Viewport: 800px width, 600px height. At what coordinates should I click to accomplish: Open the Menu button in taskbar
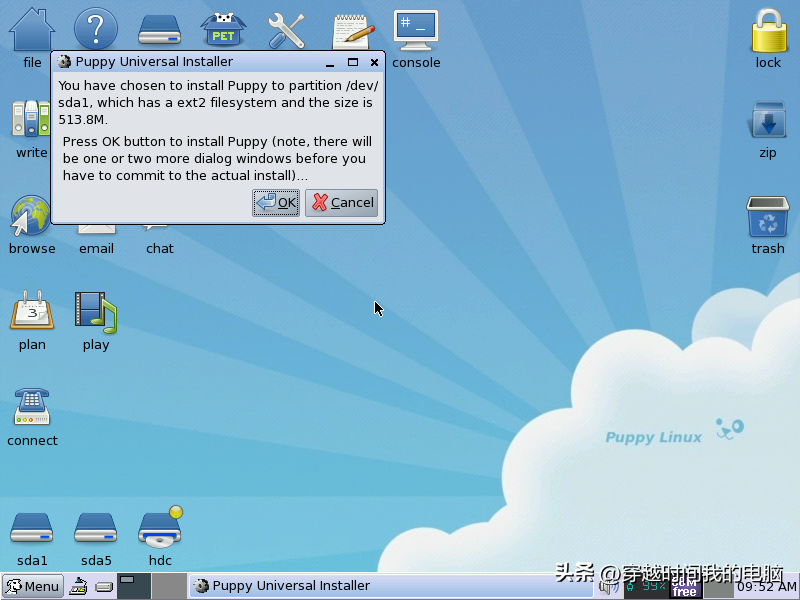[x=33, y=586]
